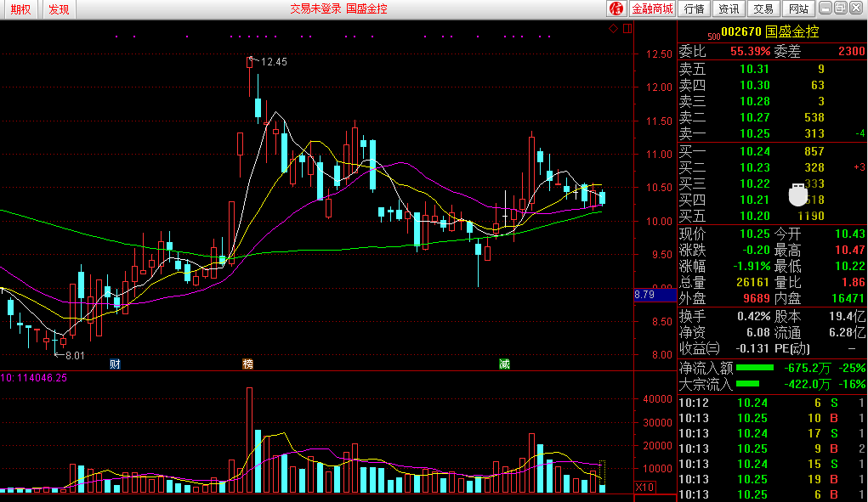Select the 买一 price 10.24 row
This screenshot has height=502, width=868.
coord(772,151)
